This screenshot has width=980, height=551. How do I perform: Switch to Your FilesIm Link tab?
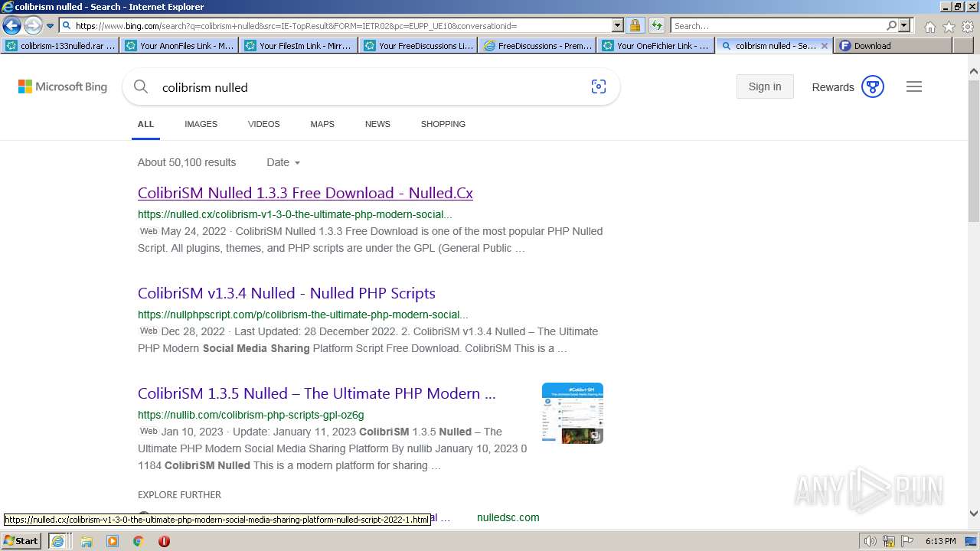click(x=299, y=46)
